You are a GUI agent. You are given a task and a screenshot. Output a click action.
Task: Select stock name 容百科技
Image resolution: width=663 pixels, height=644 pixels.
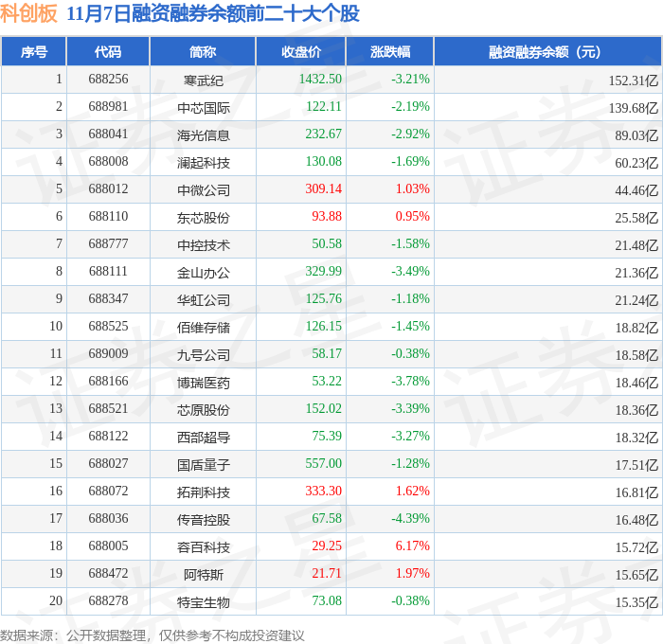204,547
